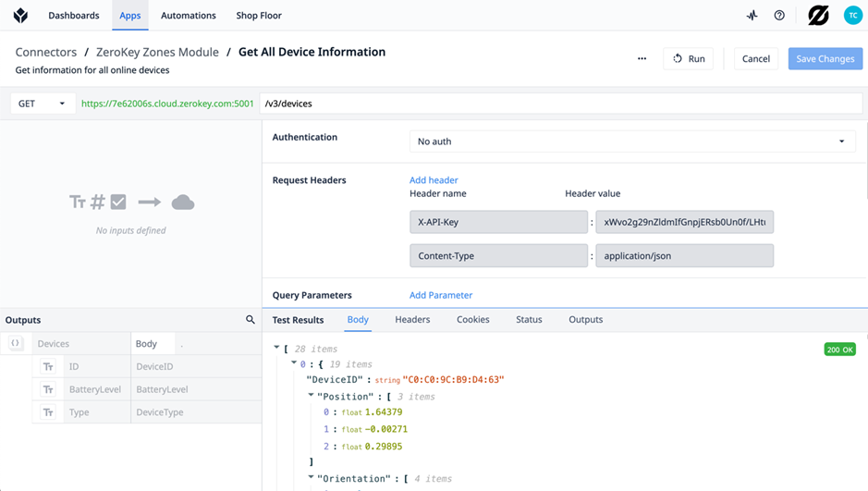Click the DeviceID value "C0:C0:9C:B9:D4:63"
The image size is (868, 491).
click(453, 380)
